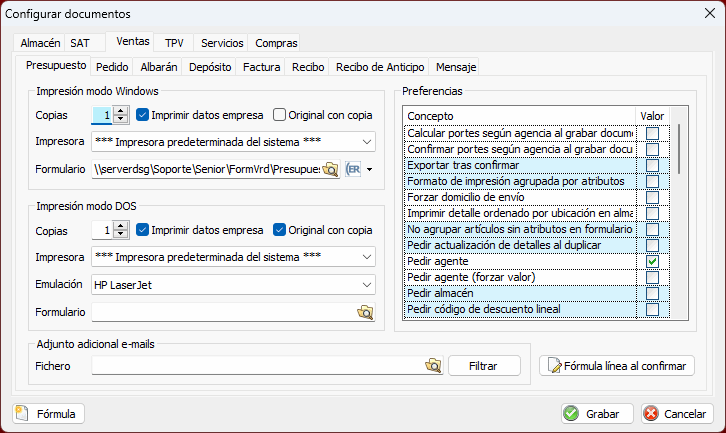The image size is (726, 433).
Task: Decrease Windows mode Copias value
Action: pyautogui.click(x=121, y=119)
